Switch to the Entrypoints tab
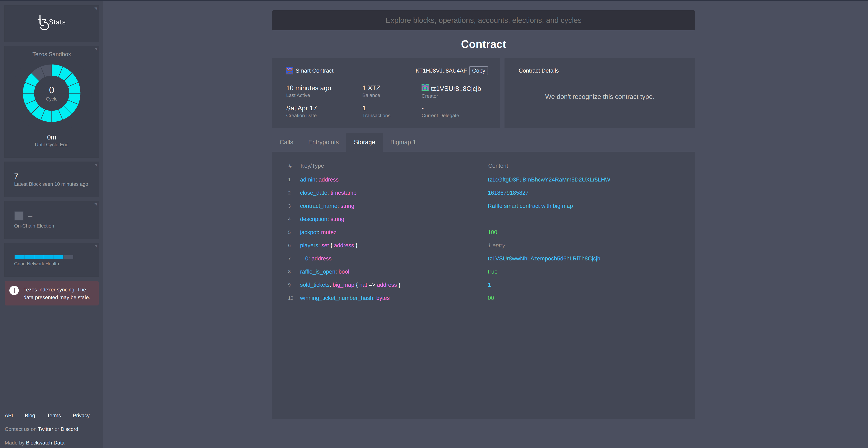This screenshot has width=868, height=448. 323,142
